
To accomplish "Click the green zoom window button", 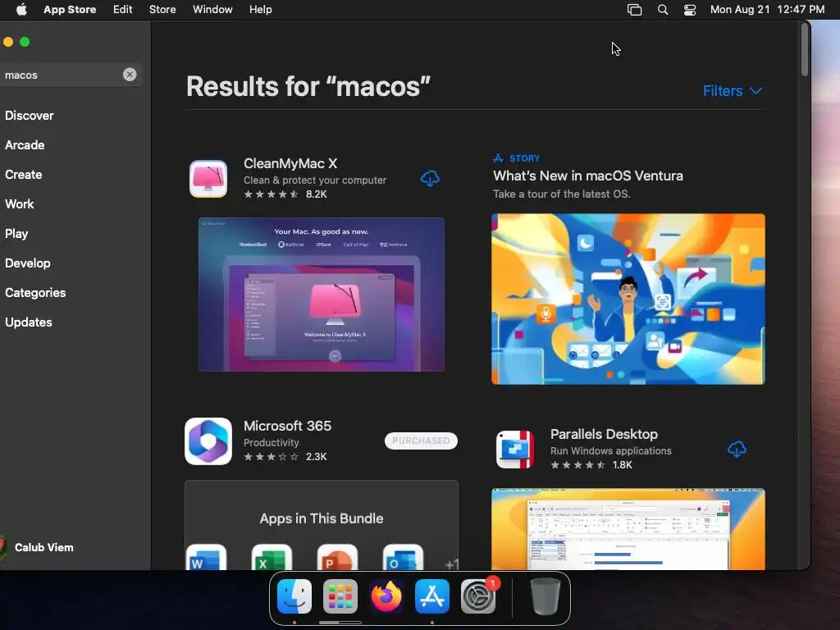I will point(25,42).
